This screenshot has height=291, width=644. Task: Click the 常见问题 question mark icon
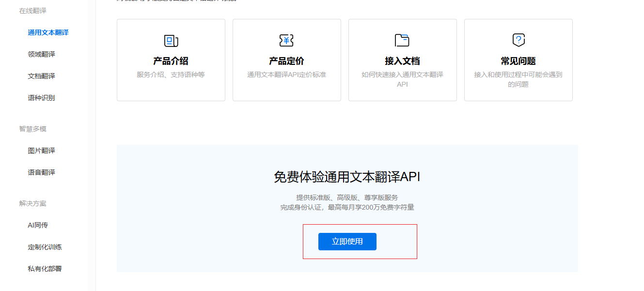pyautogui.click(x=518, y=40)
